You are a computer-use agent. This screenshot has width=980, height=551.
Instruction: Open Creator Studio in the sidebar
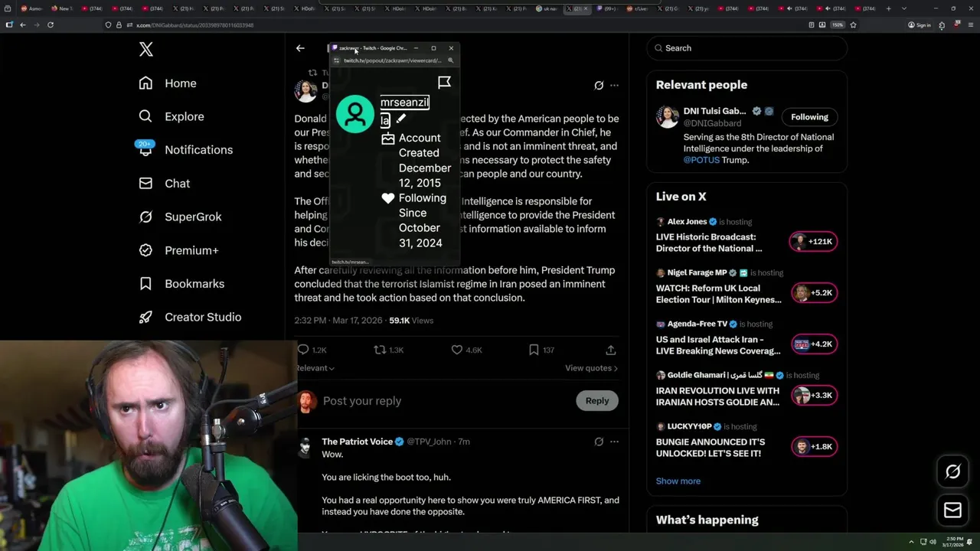tap(190, 317)
